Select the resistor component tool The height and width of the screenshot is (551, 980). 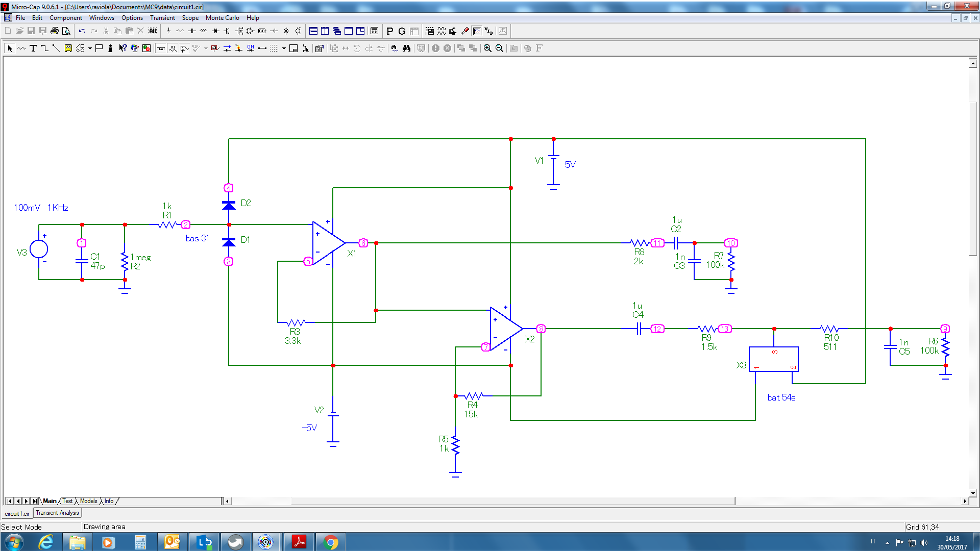point(180,31)
